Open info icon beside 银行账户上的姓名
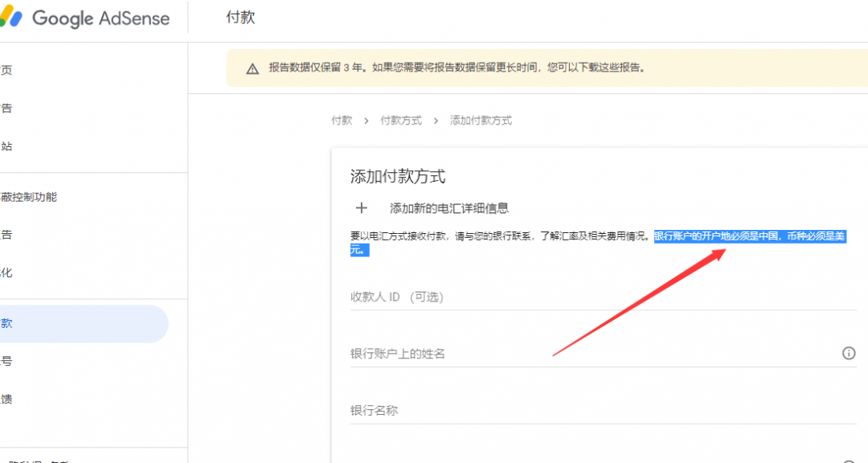The image size is (868, 463). [x=849, y=354]
